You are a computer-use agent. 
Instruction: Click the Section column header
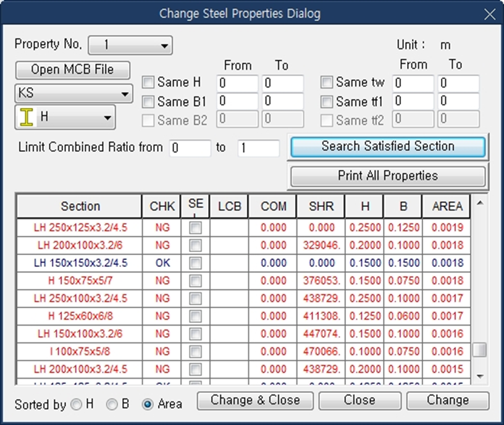click(80, 207)
